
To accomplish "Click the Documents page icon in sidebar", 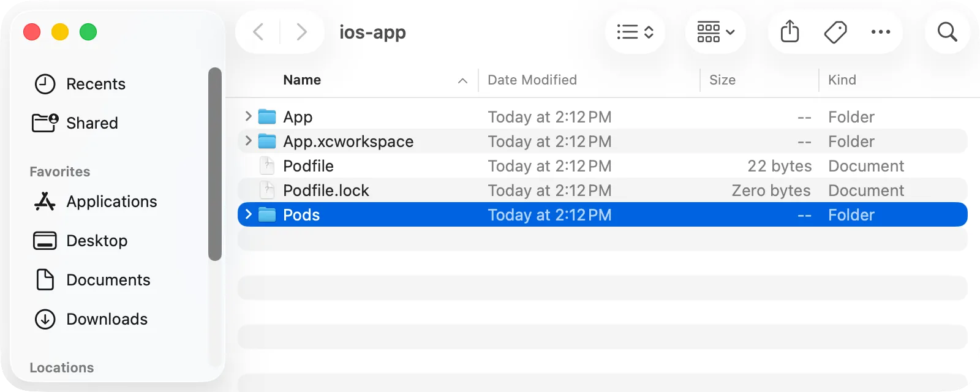I will 45,279.
